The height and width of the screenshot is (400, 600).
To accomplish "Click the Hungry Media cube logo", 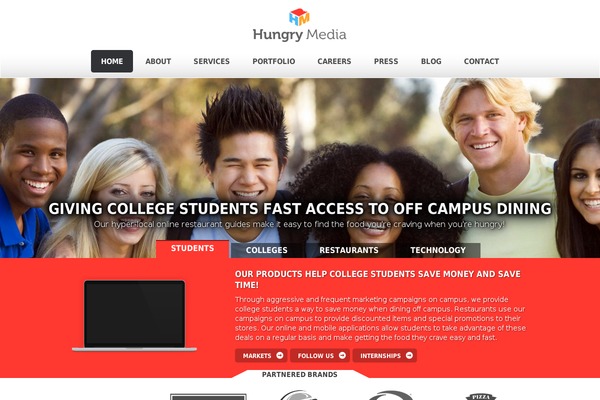I will click(x=299, y=17).
